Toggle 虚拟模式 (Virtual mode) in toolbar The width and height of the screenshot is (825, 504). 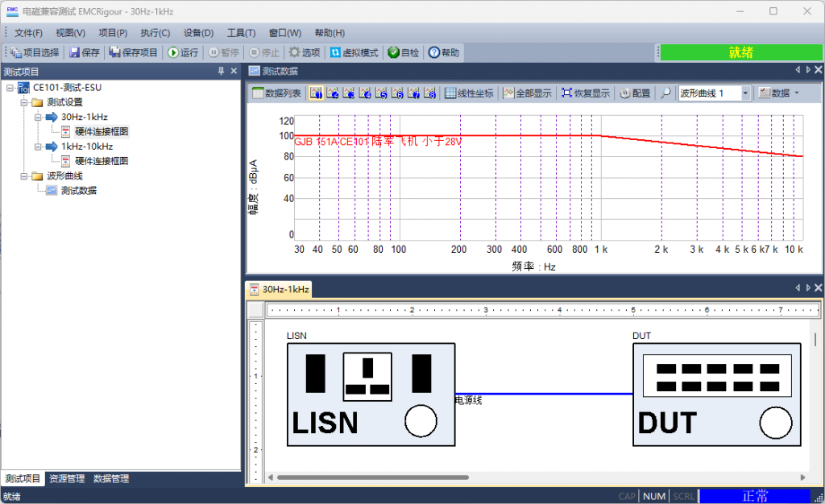(354, 52)
